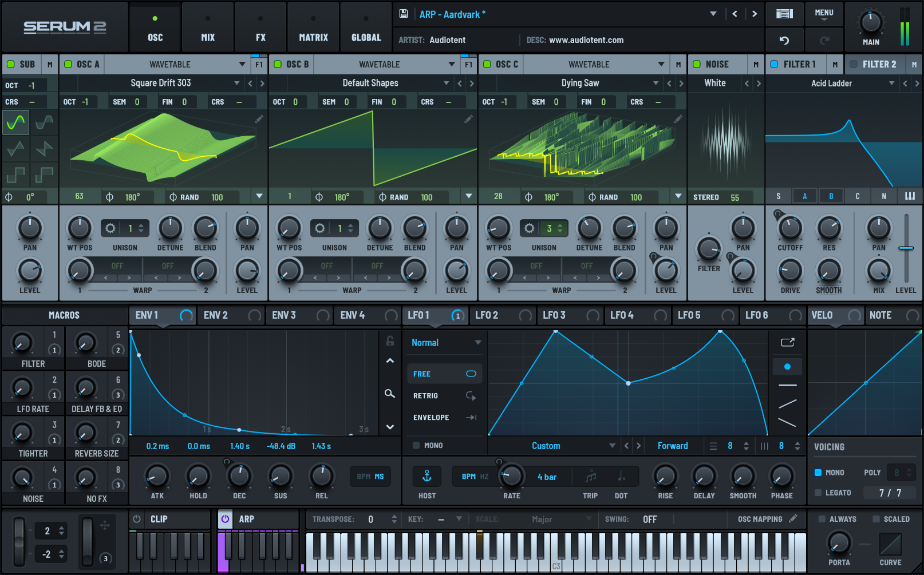Screen dimensions: 924x575
Task: Adjust the Filter 1 LEVEL vertical slider
Action: click(906, 248)
